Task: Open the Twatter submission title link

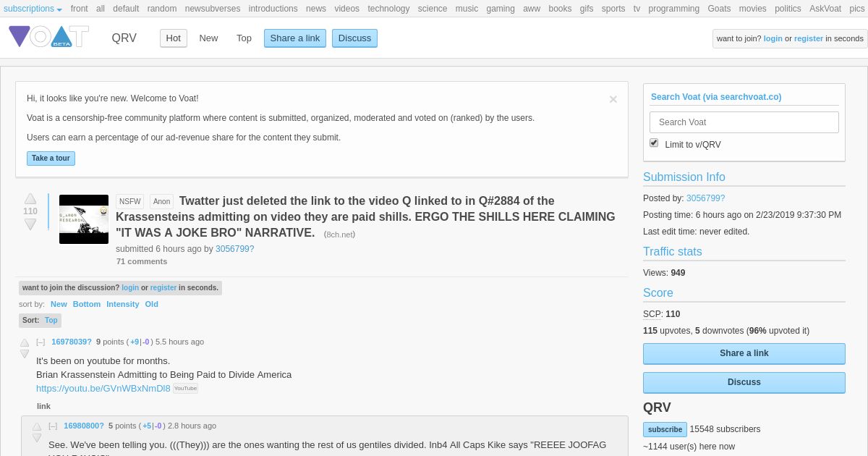Action: 365,216
